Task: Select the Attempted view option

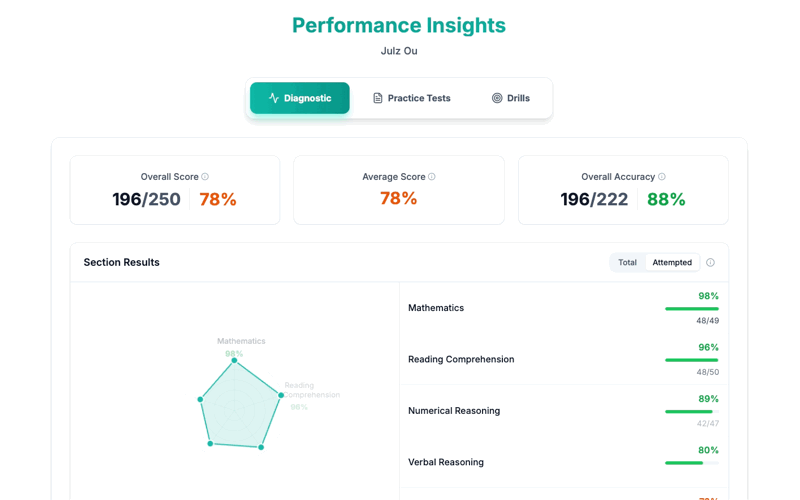Action: pyautogui.click(x=672, y=263)
